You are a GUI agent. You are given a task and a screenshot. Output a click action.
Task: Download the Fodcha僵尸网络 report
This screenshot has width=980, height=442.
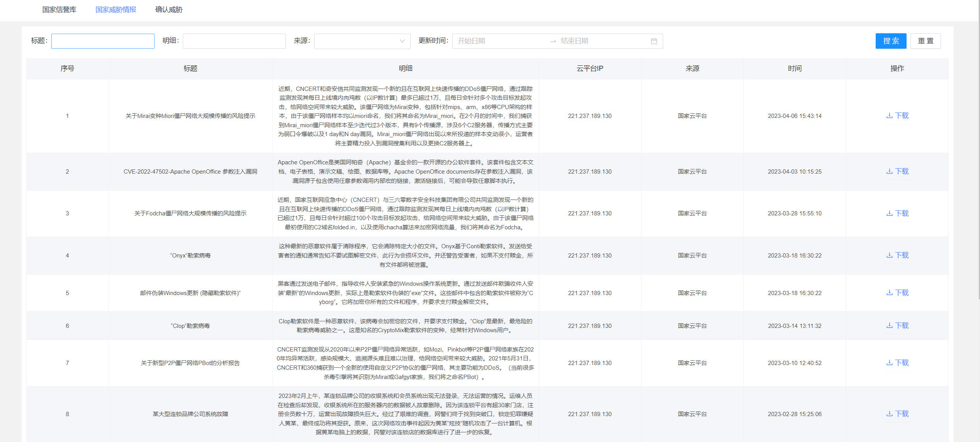897,213
